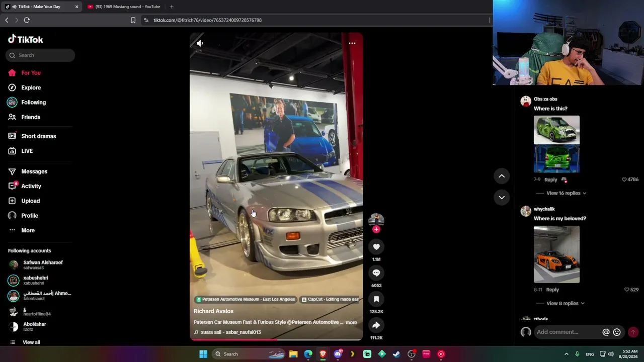Open the CapCut editing tag

coord(330,299)
